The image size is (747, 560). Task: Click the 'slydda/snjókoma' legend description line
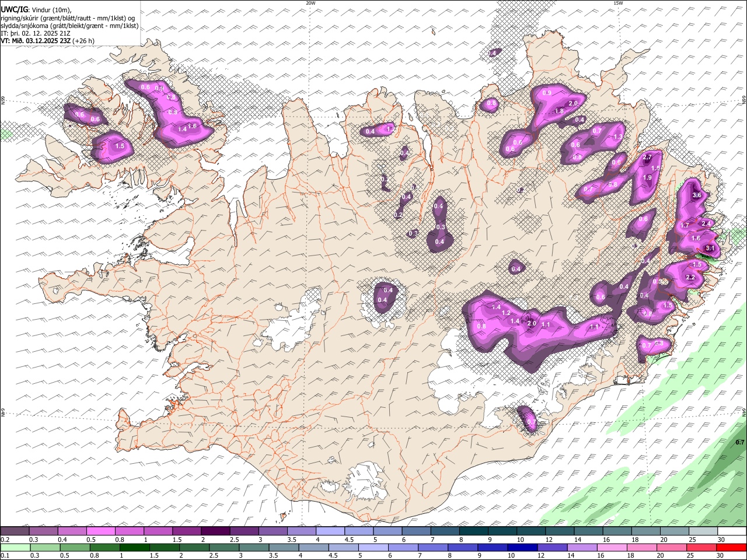pyautogui.click(x=69, y=26)
